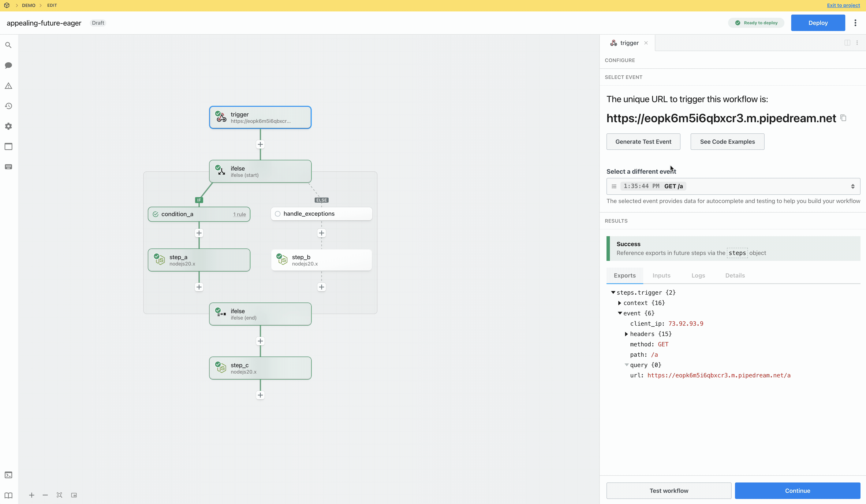Click the Generate Test Event button

pyautogui.click(x=643, y=142)
